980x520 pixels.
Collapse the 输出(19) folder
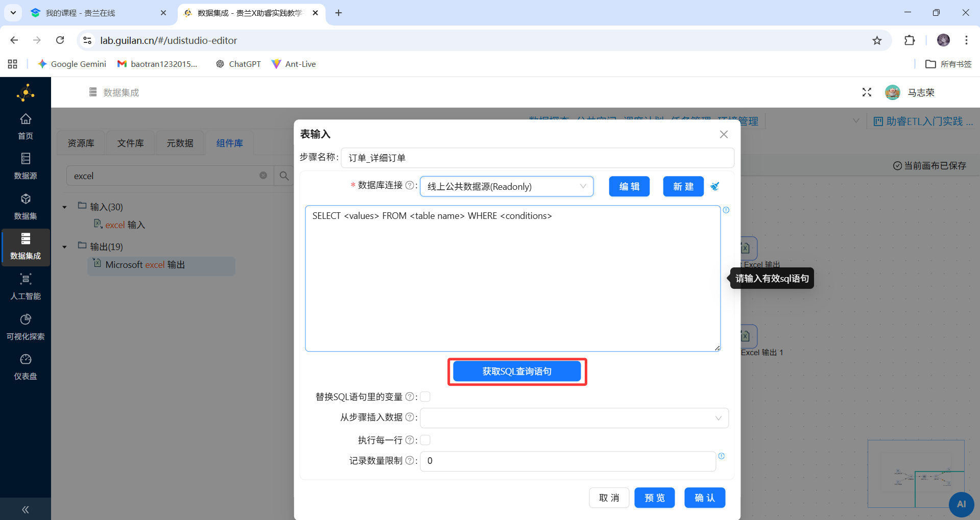tap(64, 246)
